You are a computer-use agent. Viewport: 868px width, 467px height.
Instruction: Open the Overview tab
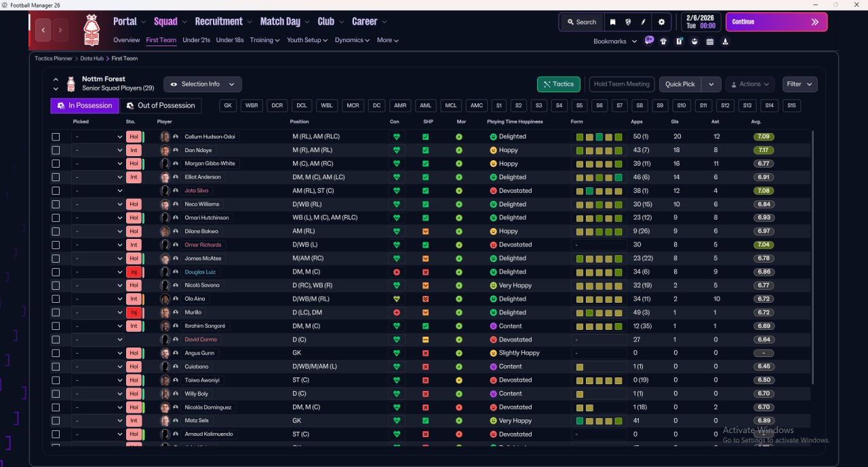[126, 40]
